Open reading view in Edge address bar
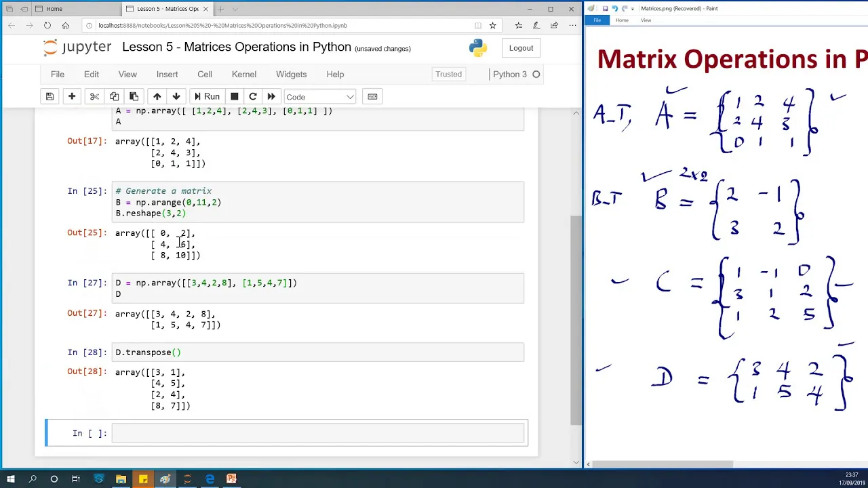The width and height of the screenshot is (868, 488). (478, 25)
